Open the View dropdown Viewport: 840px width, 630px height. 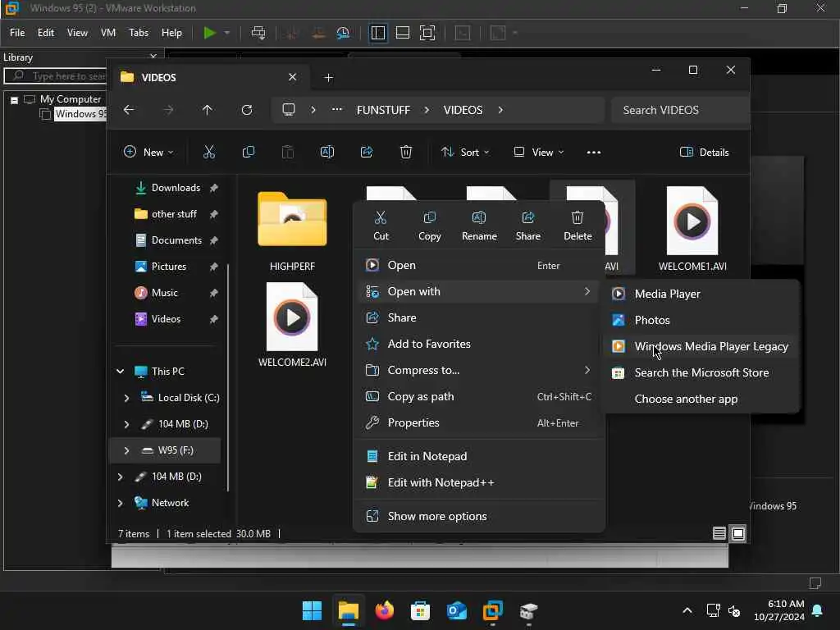pyautogui.click(x=539, y=152)
